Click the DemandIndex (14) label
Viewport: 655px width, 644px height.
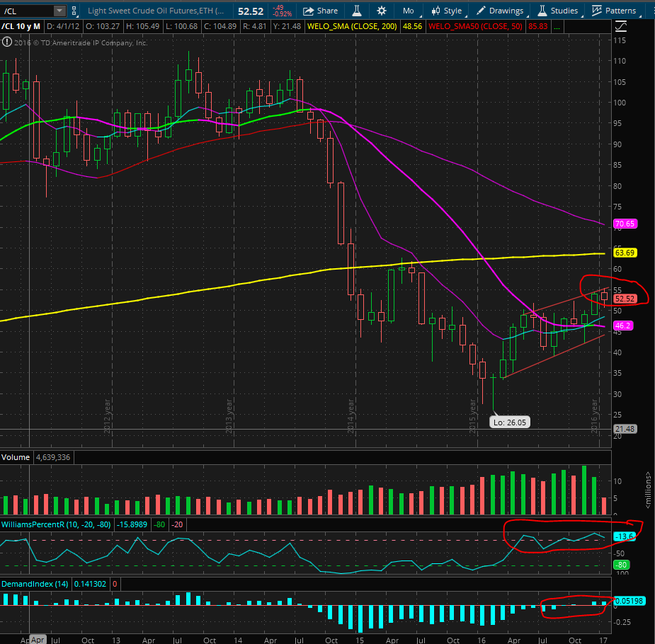pyautogui.click(x=35, y=584)
